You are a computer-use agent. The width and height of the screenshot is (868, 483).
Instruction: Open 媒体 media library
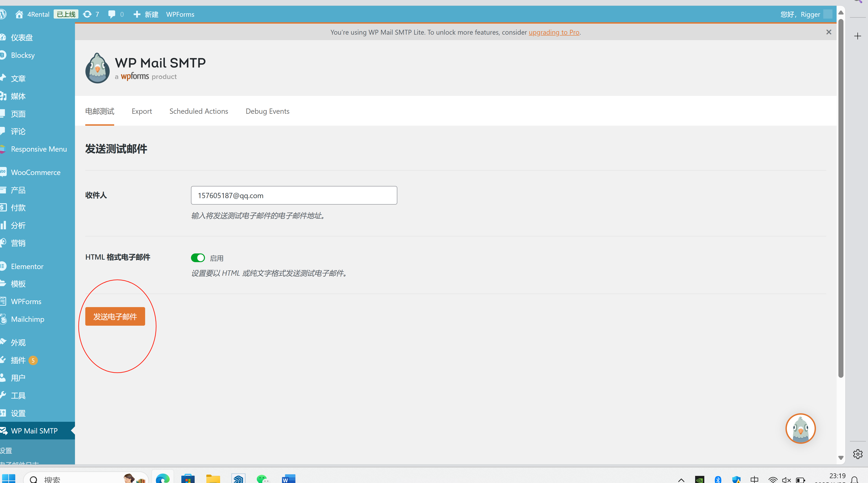(18, 96)
